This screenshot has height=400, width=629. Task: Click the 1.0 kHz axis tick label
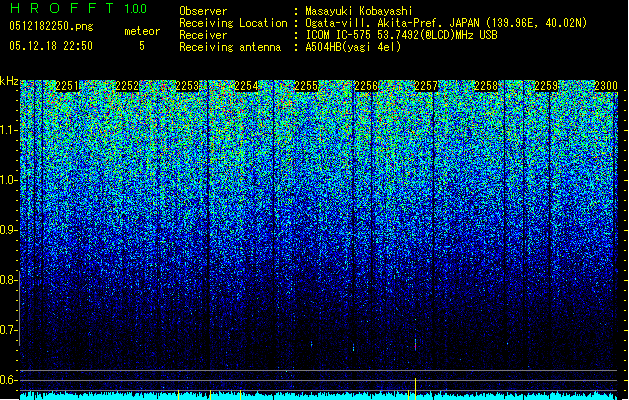click(9, 180)
